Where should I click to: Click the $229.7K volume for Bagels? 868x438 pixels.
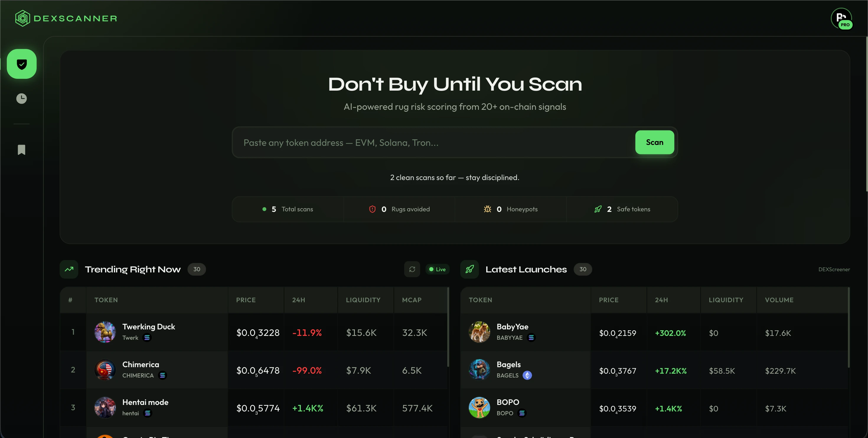(780, 371)
